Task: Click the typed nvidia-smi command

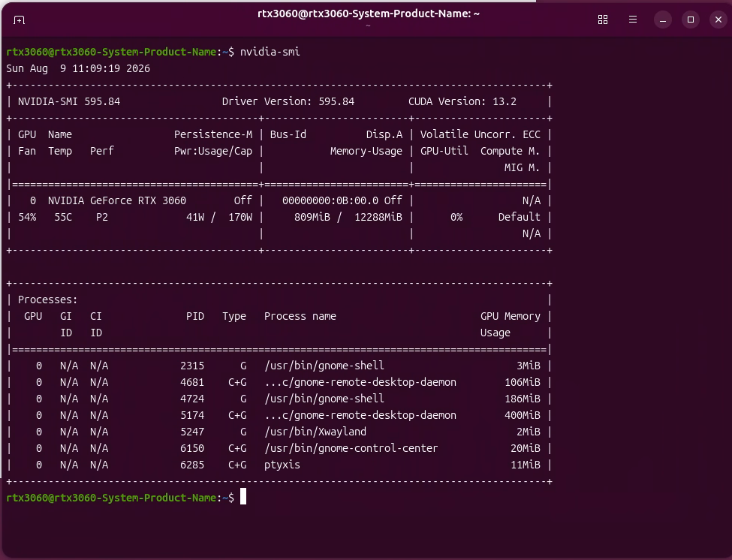Action: click(x=270, y=52)
